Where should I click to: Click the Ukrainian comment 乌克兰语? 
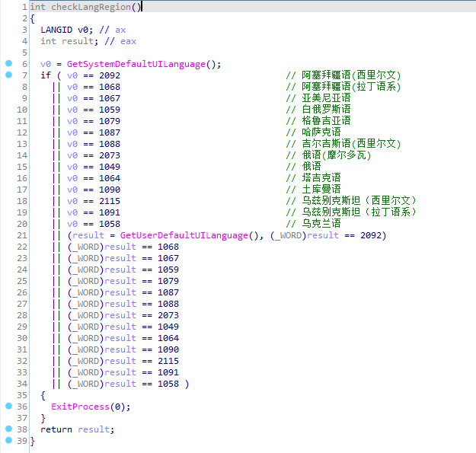point(321,223)
